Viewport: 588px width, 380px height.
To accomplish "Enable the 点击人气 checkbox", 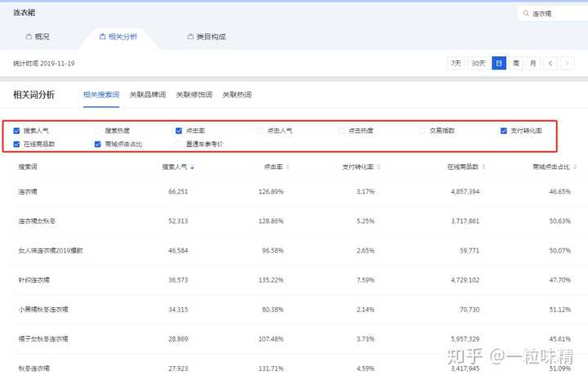I will tap(260, 131).
